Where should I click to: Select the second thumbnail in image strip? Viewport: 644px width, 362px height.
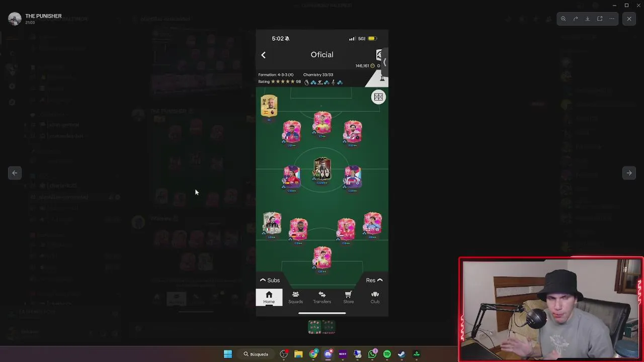point(329,327)
